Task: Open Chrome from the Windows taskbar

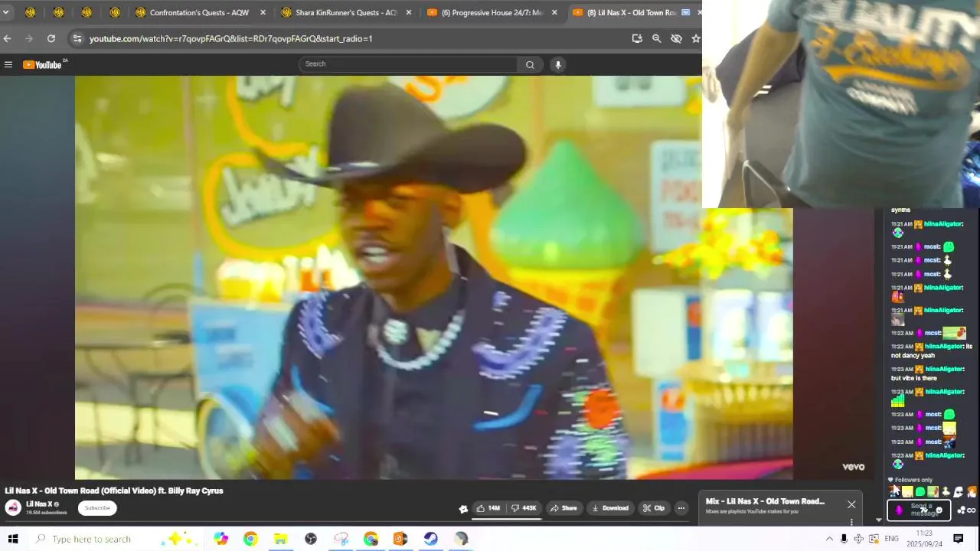Action: click(x=250, y=539)
